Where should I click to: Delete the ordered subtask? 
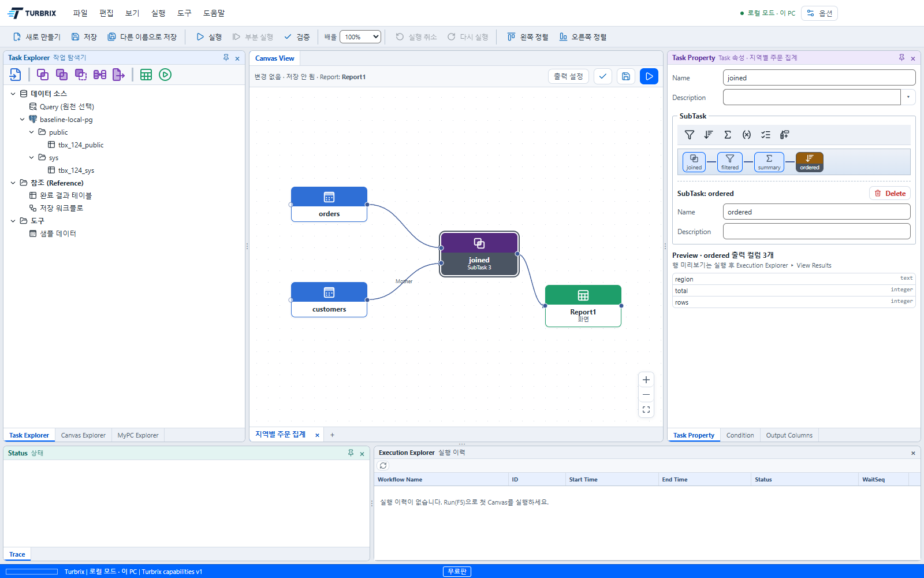[x=890, y=194]
